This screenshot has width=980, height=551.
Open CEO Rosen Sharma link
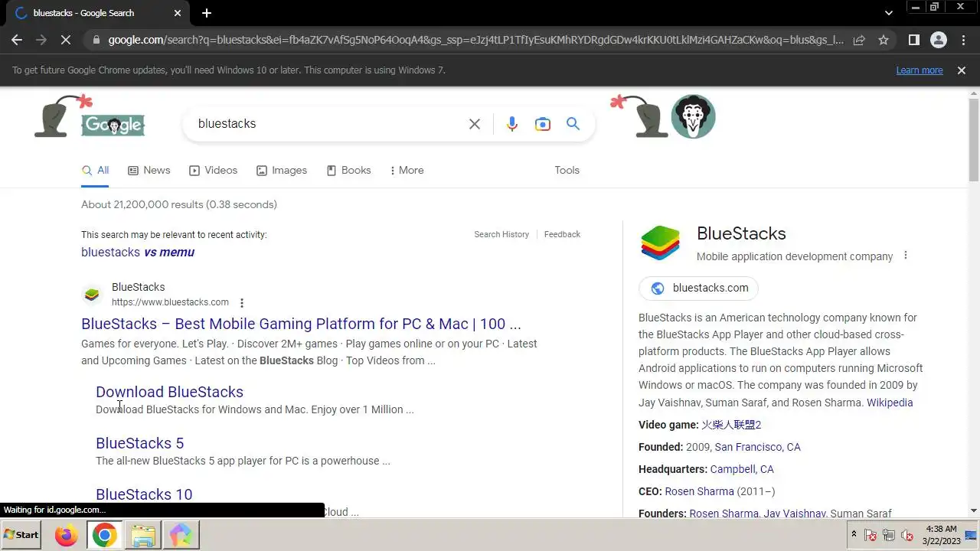699,491
